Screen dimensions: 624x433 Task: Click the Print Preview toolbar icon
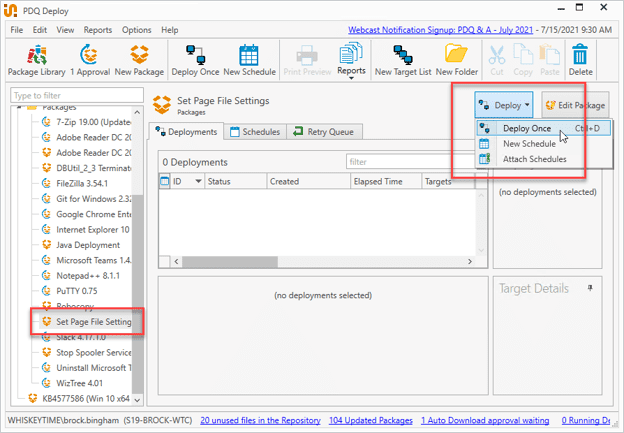click(307, 60)
